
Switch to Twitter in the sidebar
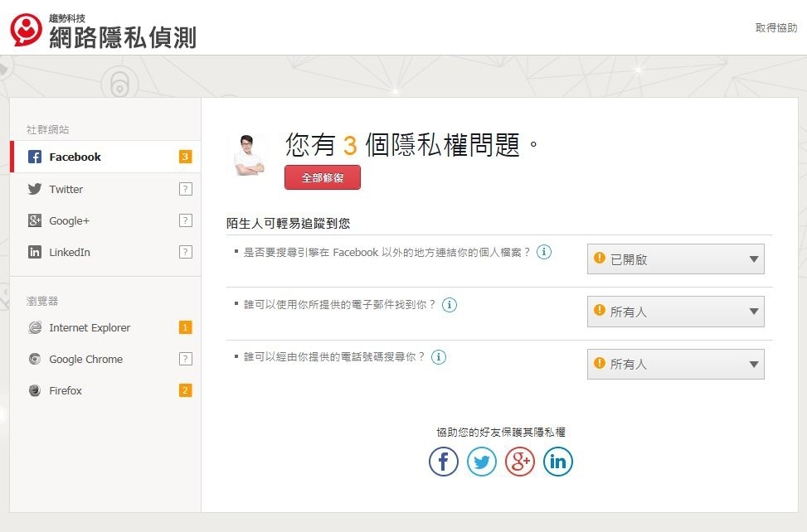[66, 189]
